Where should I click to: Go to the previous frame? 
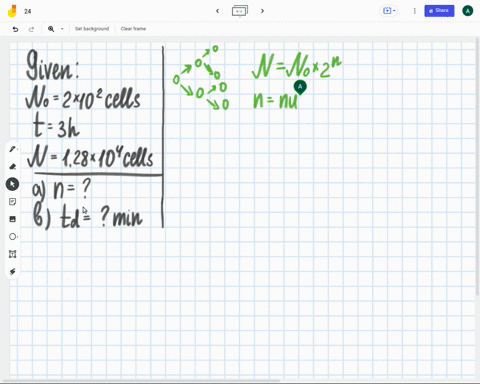(x=218, y=11)
